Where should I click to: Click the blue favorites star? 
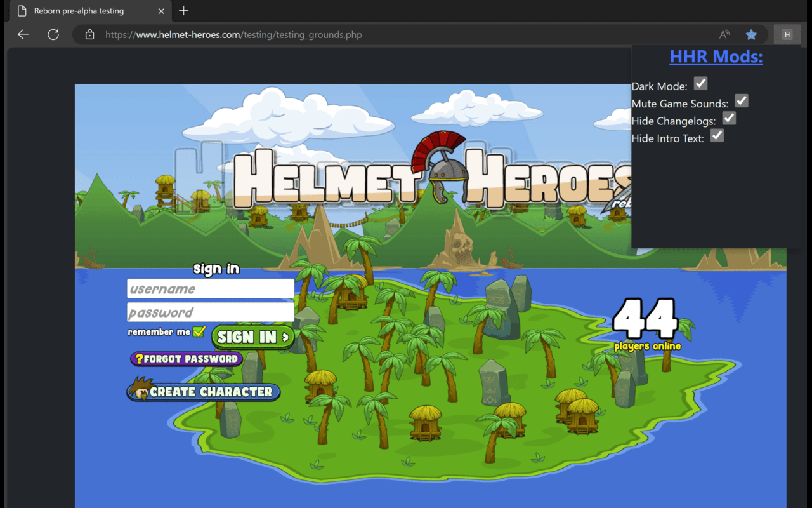751,34
